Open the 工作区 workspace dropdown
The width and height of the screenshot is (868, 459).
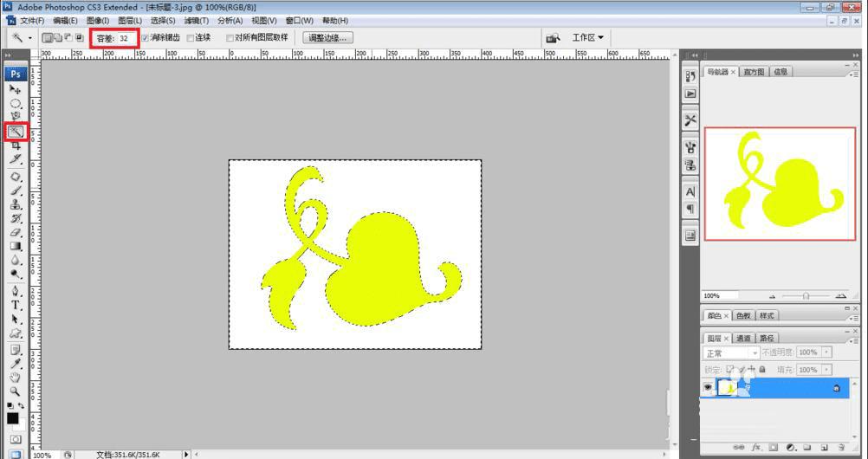click(x=588, y=37)
